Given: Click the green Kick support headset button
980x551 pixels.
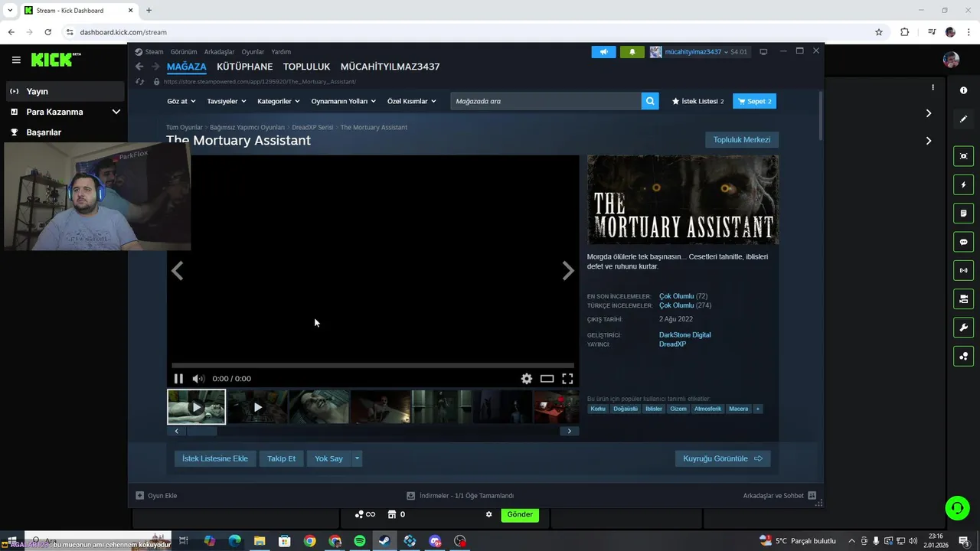Looking at the screenshot, I should pos(957,508).
